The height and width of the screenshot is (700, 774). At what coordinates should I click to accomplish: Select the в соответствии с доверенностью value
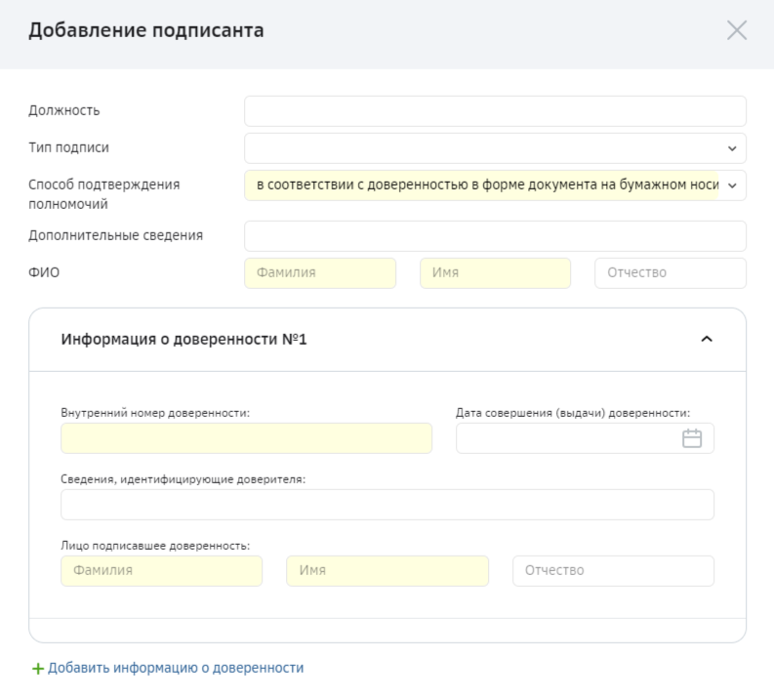pos(487,185)
